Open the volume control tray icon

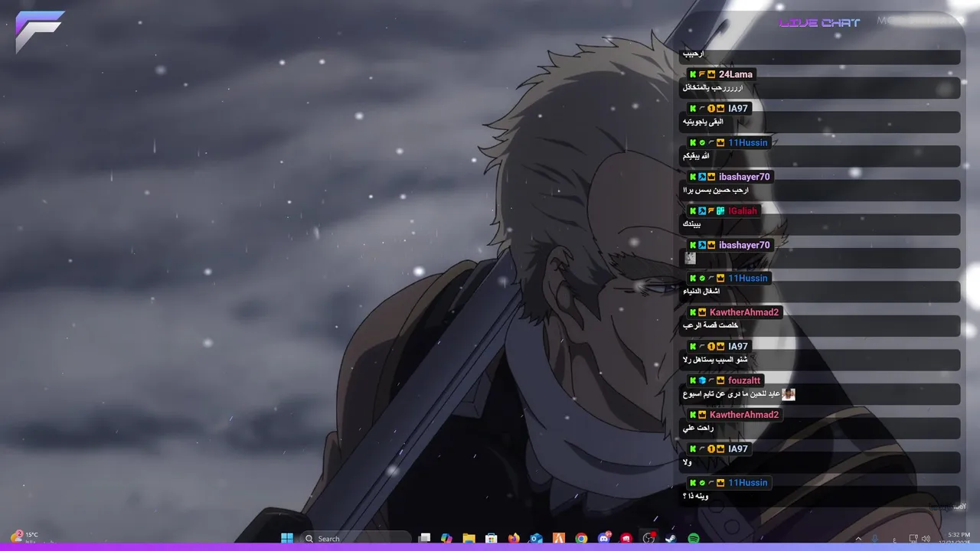(x=926, y=539)
